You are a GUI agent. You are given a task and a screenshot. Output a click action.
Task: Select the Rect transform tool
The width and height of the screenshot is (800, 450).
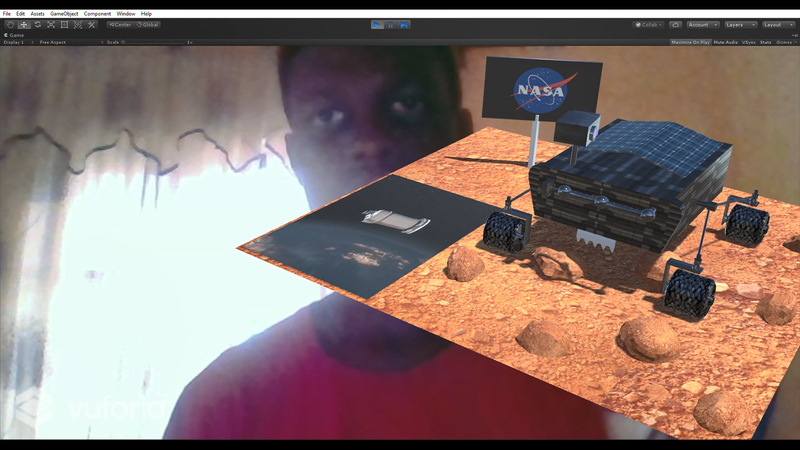(x=64, y=24)
